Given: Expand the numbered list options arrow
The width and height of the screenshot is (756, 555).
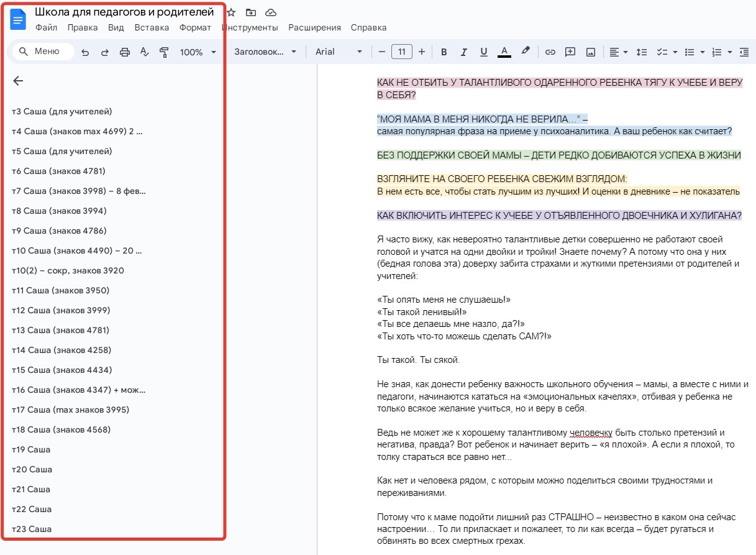Looking at the screenshot, I should coord(730,52).
